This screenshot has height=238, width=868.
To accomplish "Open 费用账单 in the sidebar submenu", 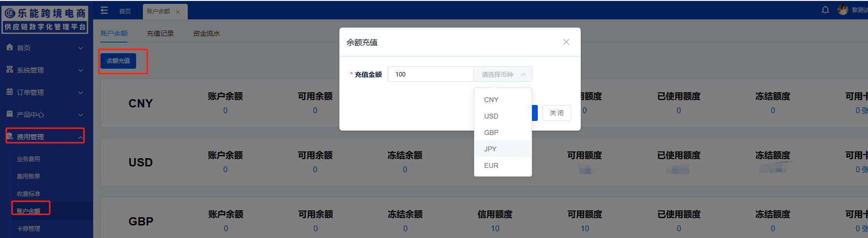I will (28, 177).
